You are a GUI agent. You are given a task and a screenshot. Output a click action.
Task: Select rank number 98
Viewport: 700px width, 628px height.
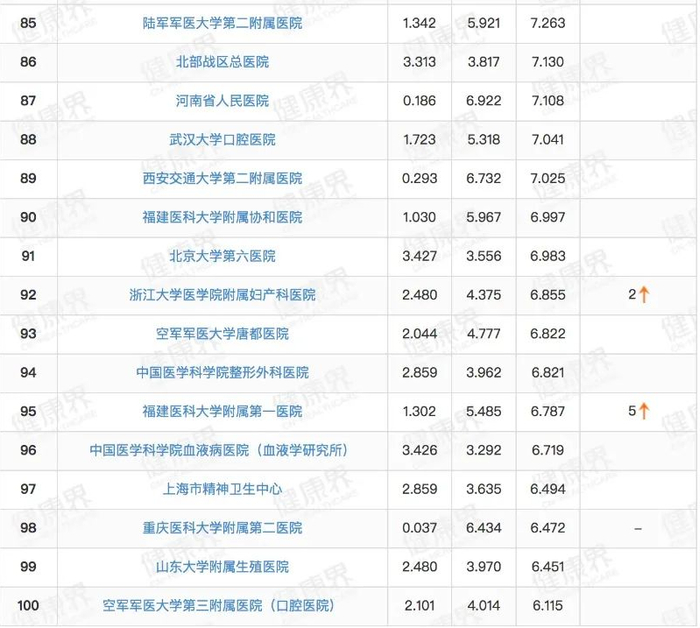coord(28,528)
